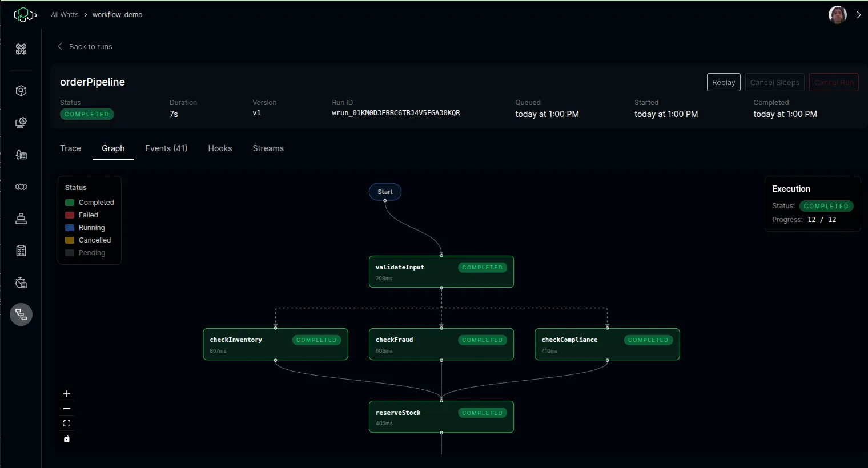The image size is (868, 468).
Task: Click the stopwatch schedules icon in the sidebar
Action: point(21,283)
